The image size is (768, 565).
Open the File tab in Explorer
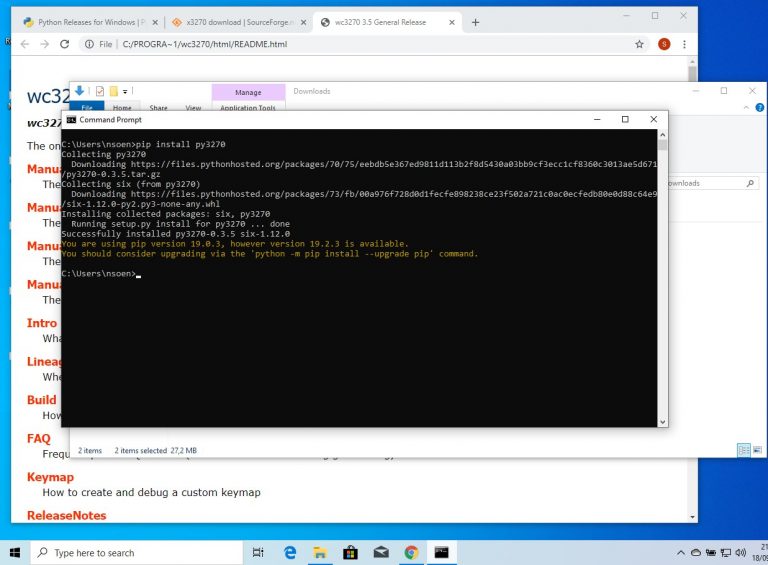click(x=86, y=107)
